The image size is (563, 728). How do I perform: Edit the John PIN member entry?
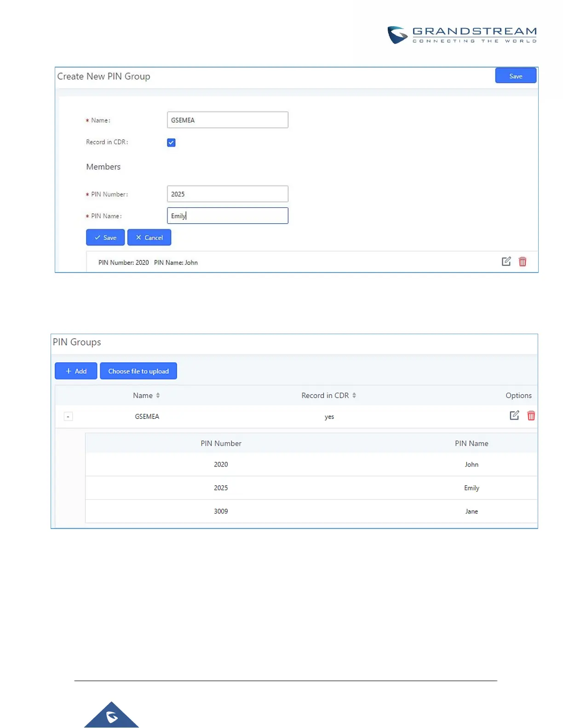pos(506,262)
